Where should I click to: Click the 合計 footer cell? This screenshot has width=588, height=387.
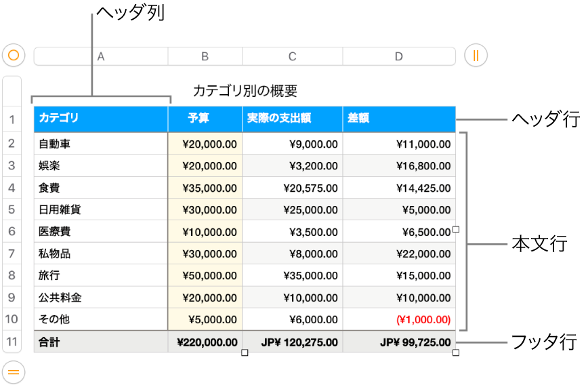(100, 342)
